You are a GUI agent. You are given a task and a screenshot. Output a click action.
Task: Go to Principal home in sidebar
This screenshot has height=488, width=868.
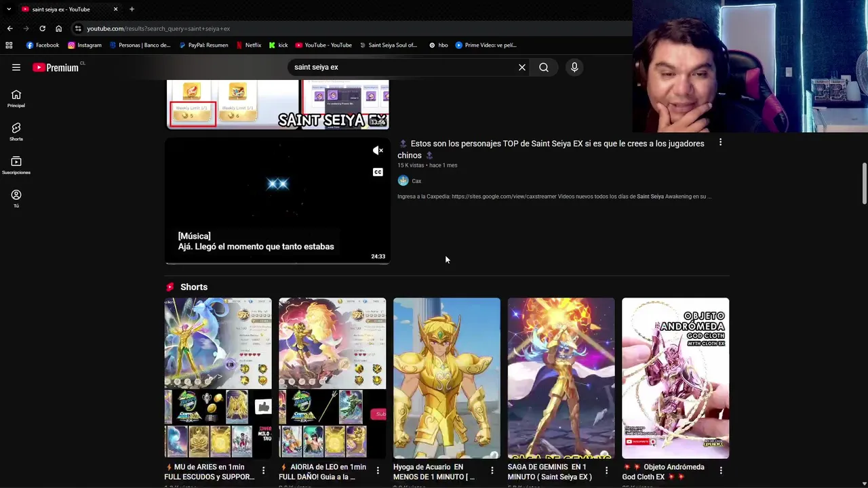click(16, 98)
